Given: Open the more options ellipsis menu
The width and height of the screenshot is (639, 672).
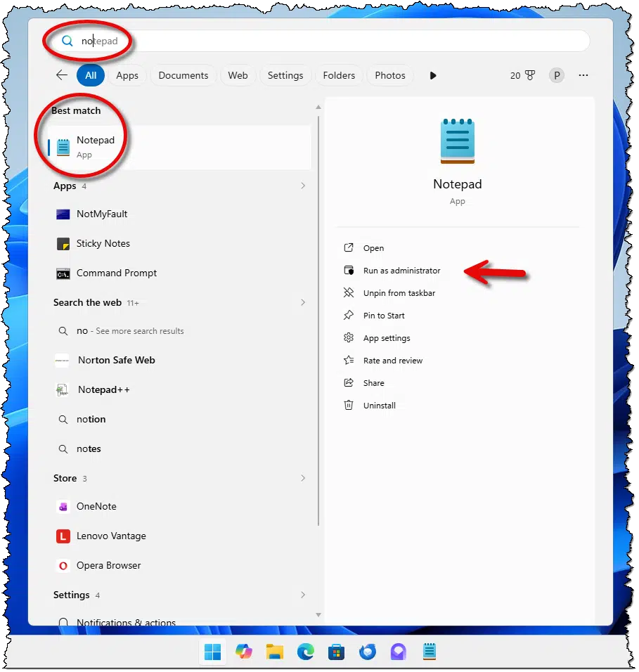Looking at the screenshot, I should click(583, 75).
